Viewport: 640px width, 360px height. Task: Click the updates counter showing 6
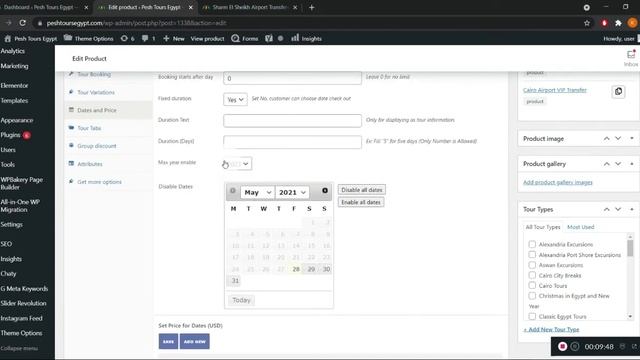[127, 38]
